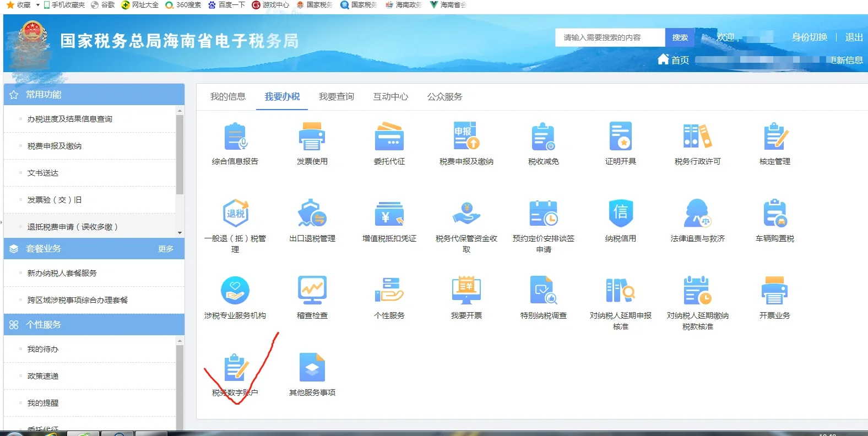This screenshot has height=436, width=868.
Task: Open 增值税抵扣凭证 icon
Action: pyautogui.click(x=389, y=214)
